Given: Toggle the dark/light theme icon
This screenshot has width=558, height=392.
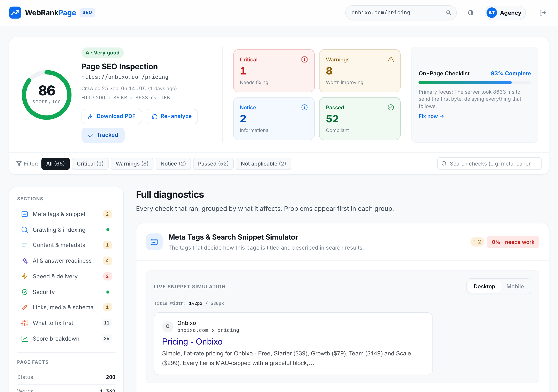Looking at the screenshot, I should (x=471, y=13).
